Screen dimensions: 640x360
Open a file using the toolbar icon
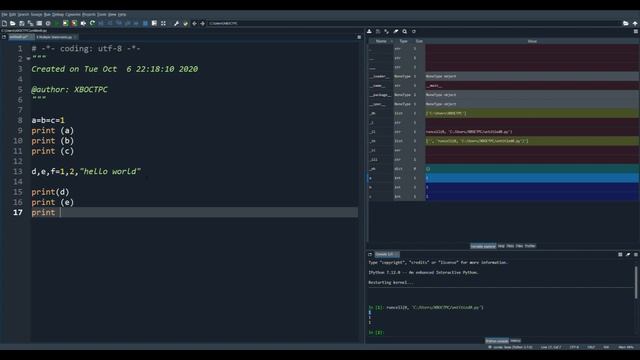[13, 23]
